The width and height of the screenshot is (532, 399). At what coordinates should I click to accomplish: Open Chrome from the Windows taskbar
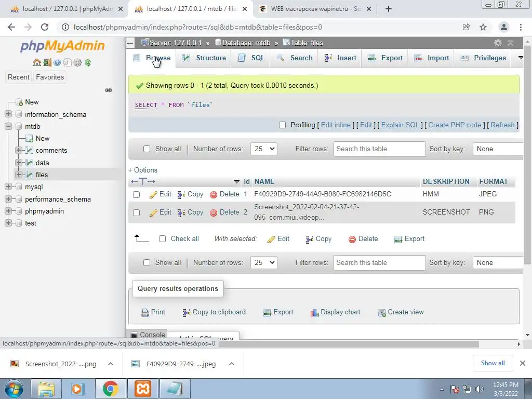pos(110,389)
